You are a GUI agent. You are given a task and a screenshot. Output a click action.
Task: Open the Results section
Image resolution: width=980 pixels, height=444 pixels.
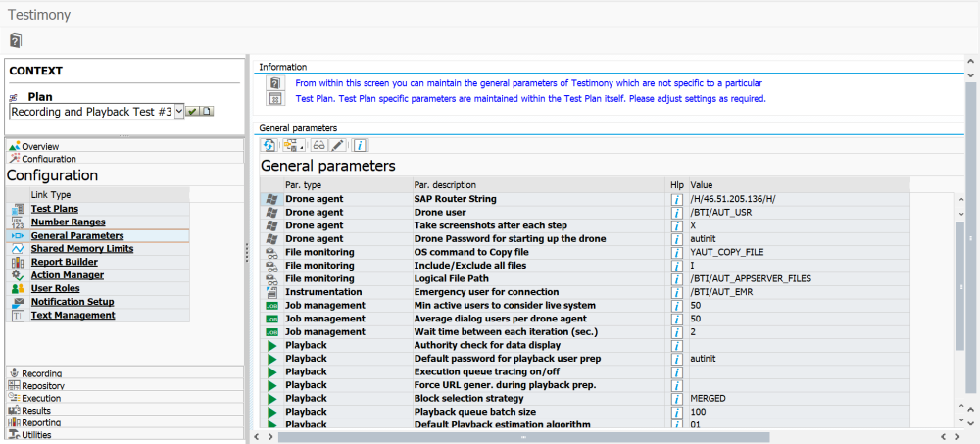(x=123, y=411)
